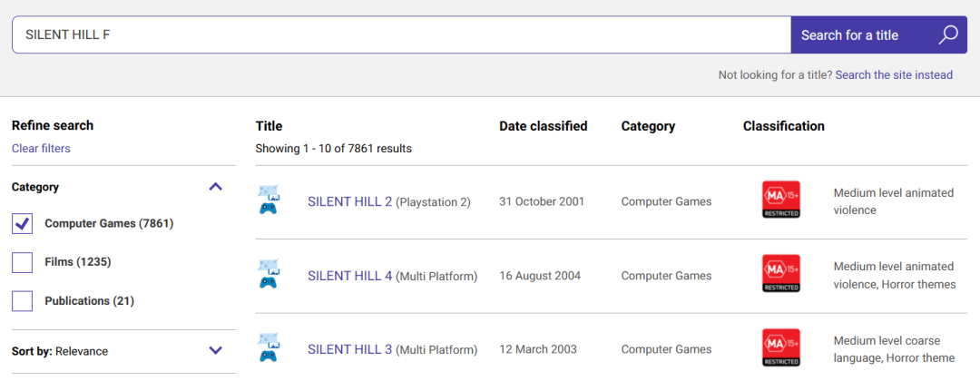The height and width of the screenshot is (381, 980).
Task: Click the Date classified column header
Action: coord(543,126)
